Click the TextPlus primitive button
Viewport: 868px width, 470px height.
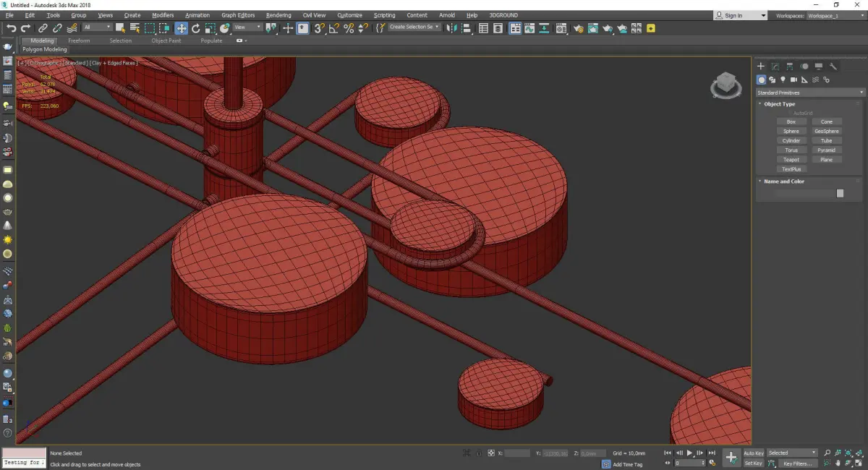(791, 169)
